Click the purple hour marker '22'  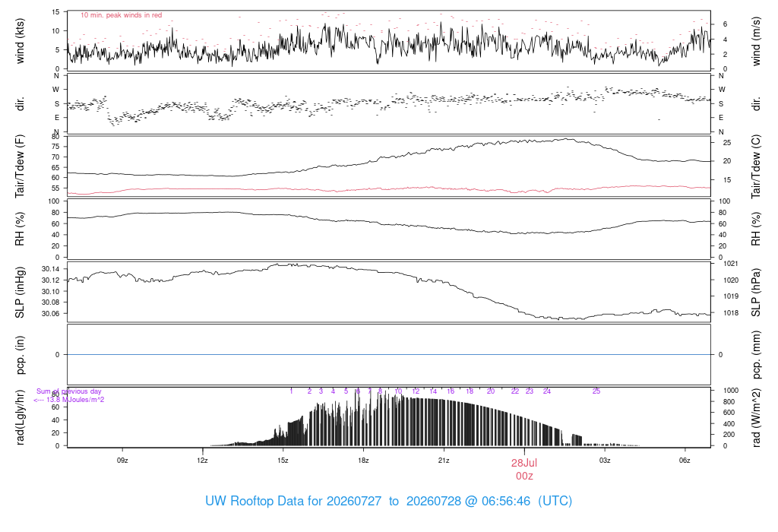tap(515, 391)
